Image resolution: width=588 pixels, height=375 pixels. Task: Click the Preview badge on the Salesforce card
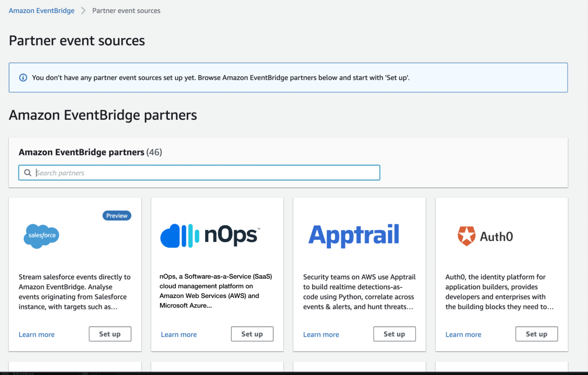(x=116, y=215)
